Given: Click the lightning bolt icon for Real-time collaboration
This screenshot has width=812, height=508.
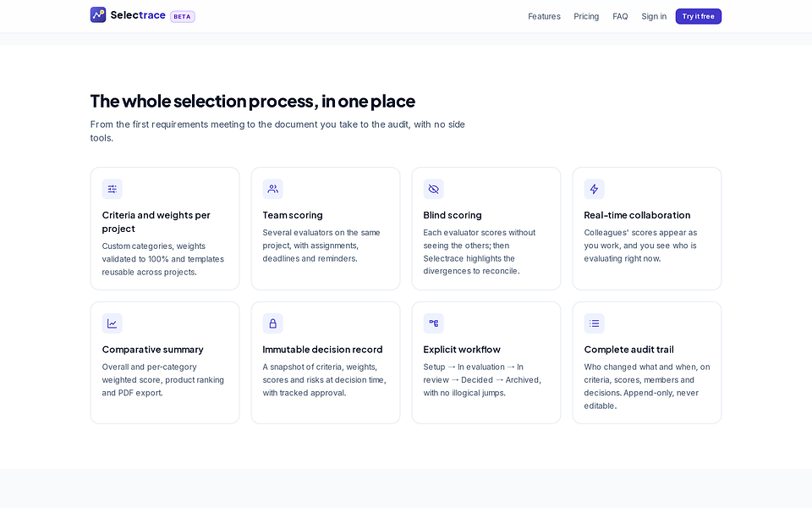Looking at the screenshot, I should click(x=594, y=189).
